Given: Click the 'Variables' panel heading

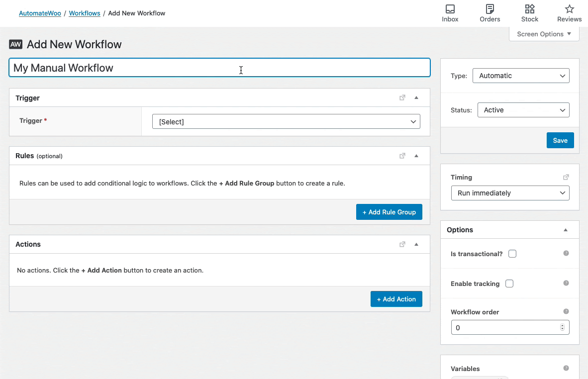Looking at the screenshot, I should 465,369.
